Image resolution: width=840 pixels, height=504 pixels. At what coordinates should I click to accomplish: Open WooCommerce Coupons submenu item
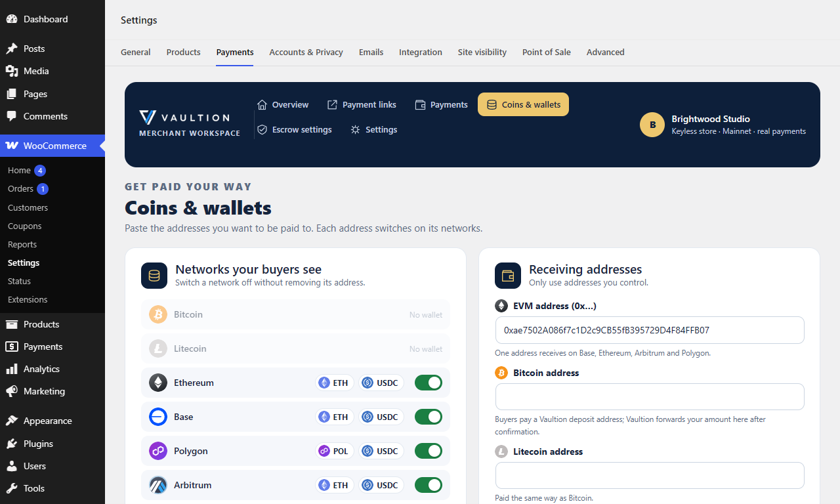click(x=25, y=226)
